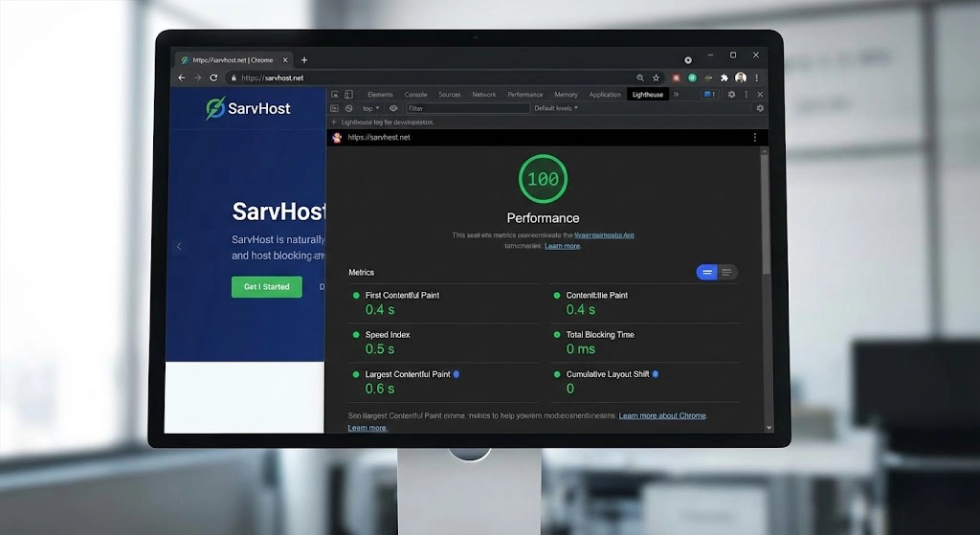
Task: Click the Metrics section heading
Action: click(361, 273)
